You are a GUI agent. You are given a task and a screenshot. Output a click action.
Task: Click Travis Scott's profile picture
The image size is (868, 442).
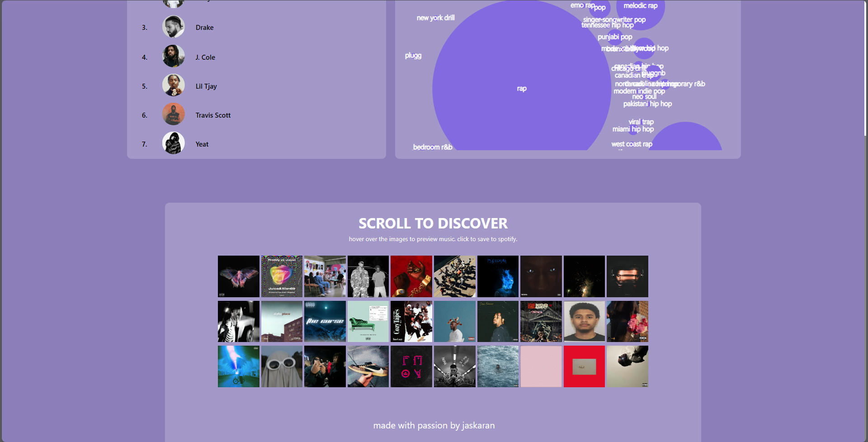click(x=174, y=114)
